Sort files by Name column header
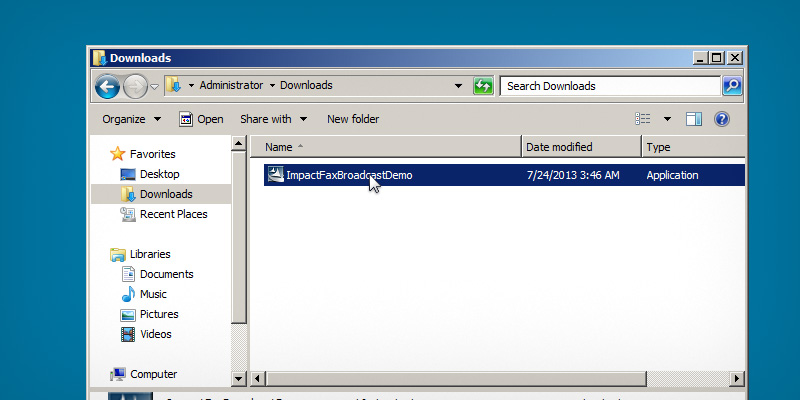800x400 pixels. [x=385, y=147]
